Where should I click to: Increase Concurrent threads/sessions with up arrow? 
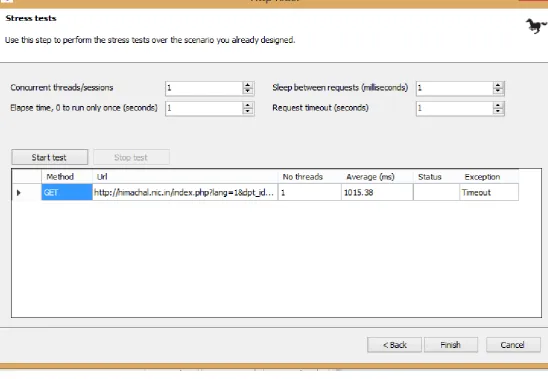pyautogui.click(x=248, y=85)
